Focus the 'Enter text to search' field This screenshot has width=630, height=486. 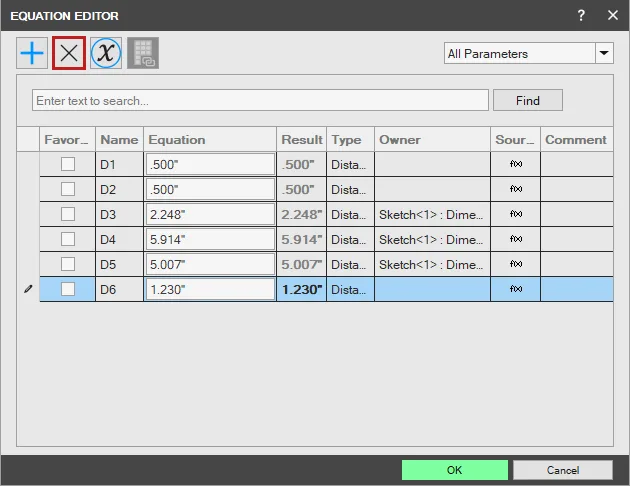click(260, 100)
